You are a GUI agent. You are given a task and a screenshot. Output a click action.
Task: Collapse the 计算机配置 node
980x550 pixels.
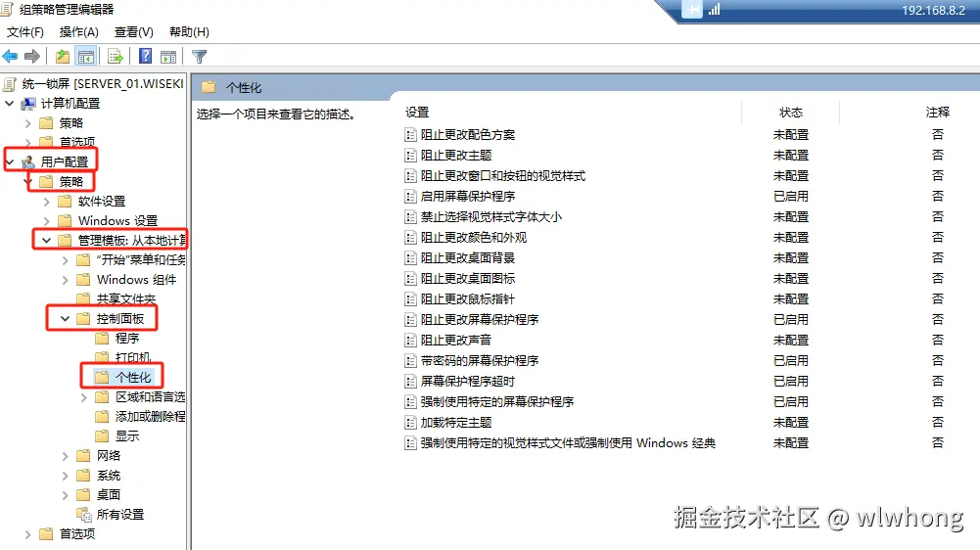(10, 103)
